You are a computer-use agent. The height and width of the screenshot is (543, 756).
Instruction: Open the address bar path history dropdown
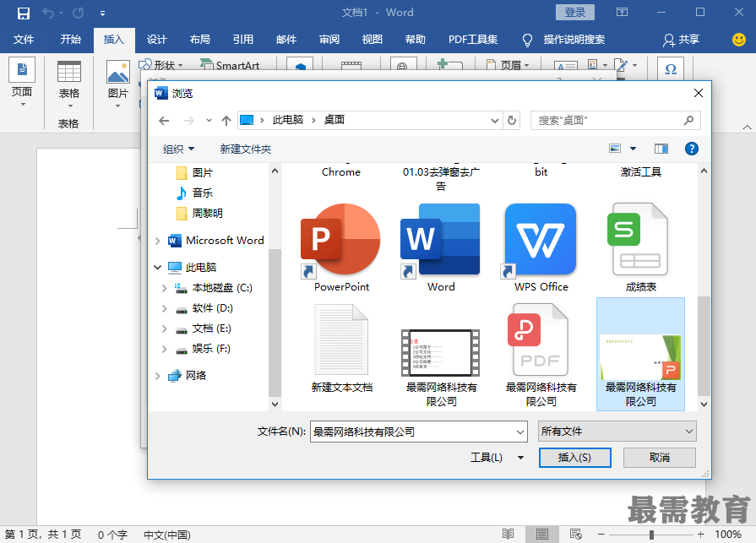pyautogui.click(x=495, y=121)
